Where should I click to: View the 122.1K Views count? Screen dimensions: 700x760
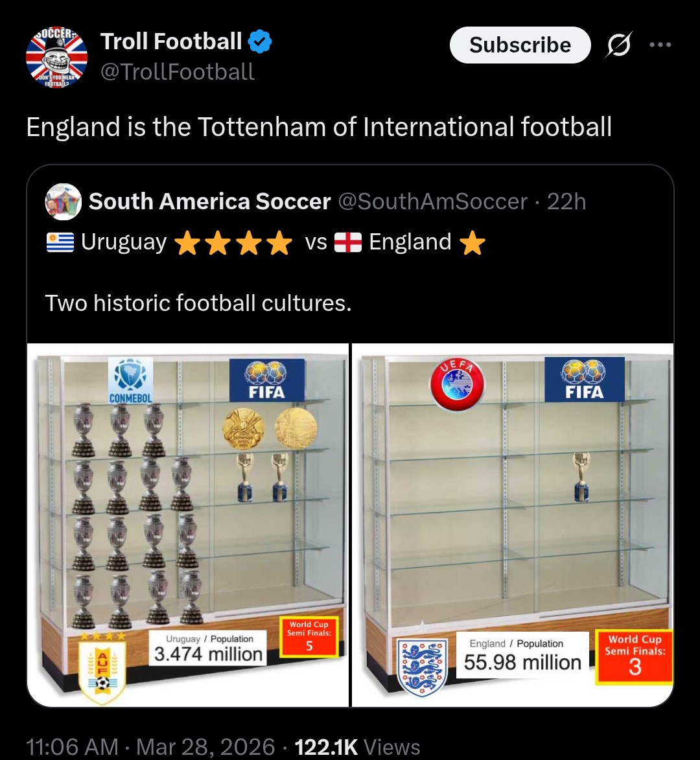357,746
